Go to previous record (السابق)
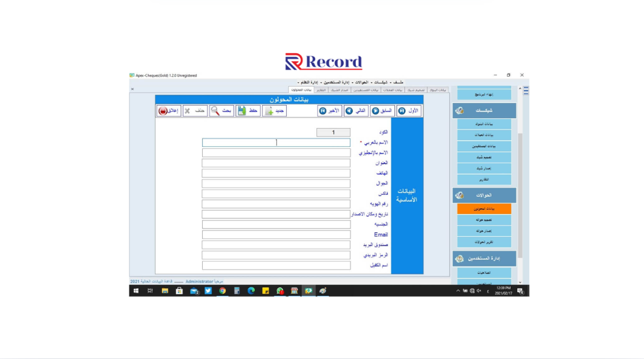The height and width of the screenshot is (359, 644). click(382, 111)
